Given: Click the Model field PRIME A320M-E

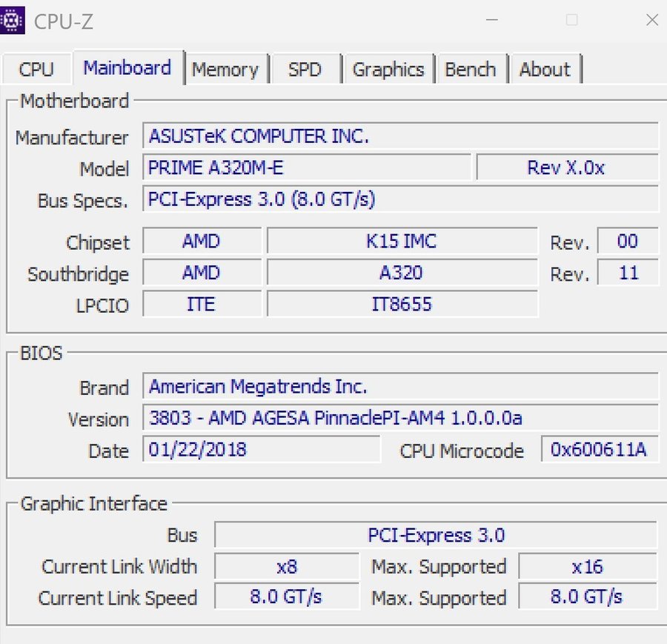Looking at the screenshot, I should point(307,167).
